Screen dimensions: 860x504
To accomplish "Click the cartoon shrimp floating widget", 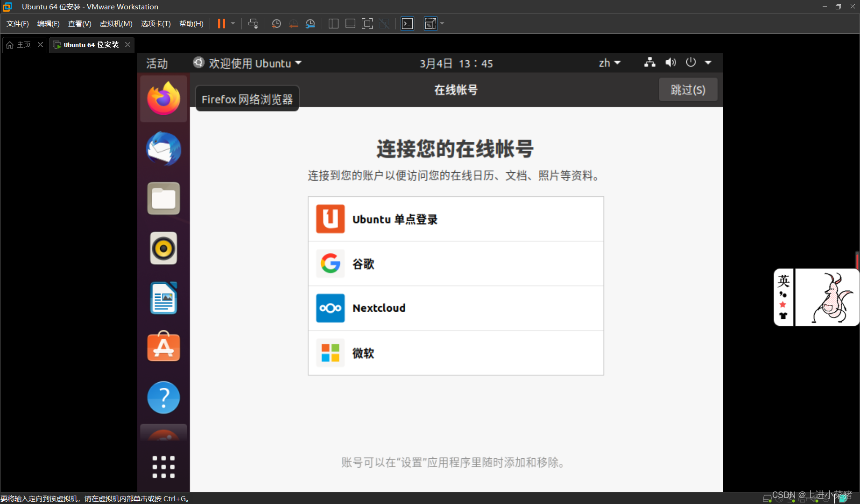I will [x=827, y=297].
